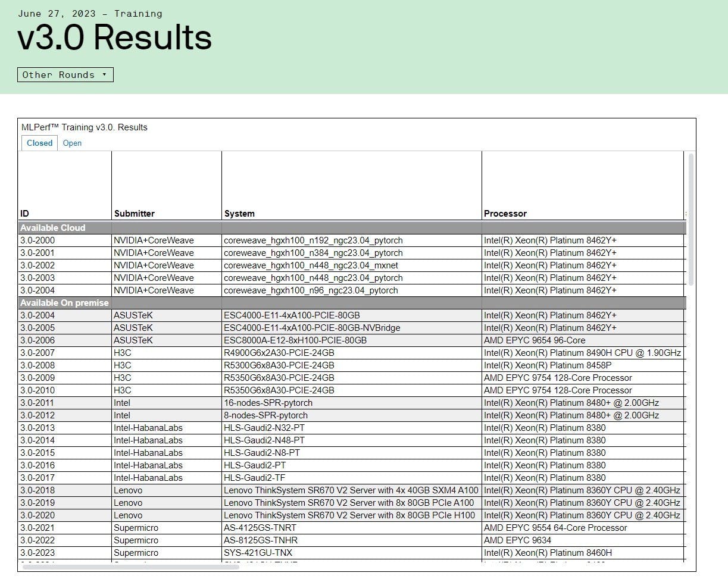Image resolution: width=728 pixels, height=582 pixels.
Task: Click the horizontal scrollbar below the table
Action: (x=130, y=566)
